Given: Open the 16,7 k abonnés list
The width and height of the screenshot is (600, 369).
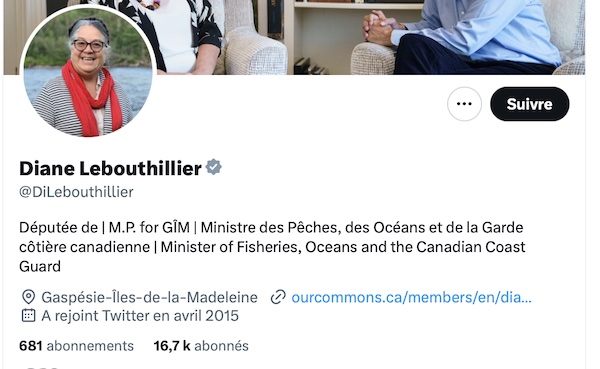Looking at the screenshot, I should point(201,346).
